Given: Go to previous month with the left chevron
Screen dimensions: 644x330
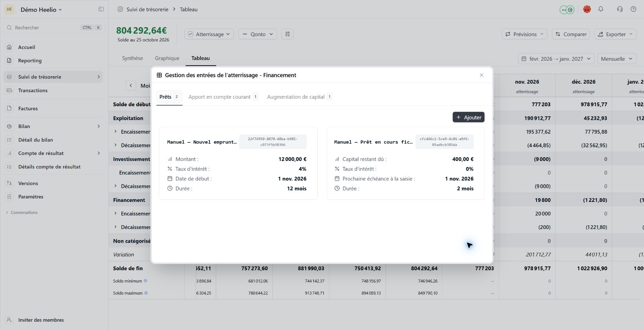Looking at the screenshot, I should 131,86.
